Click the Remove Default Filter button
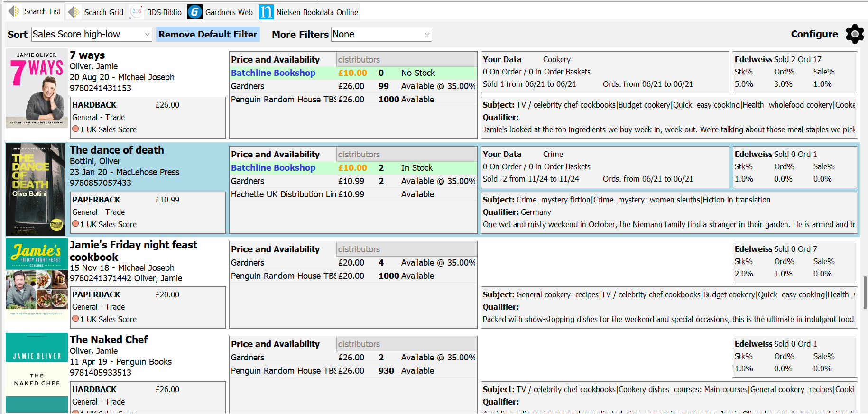Viewport: 868px width, 414px height. pos(208,34)
